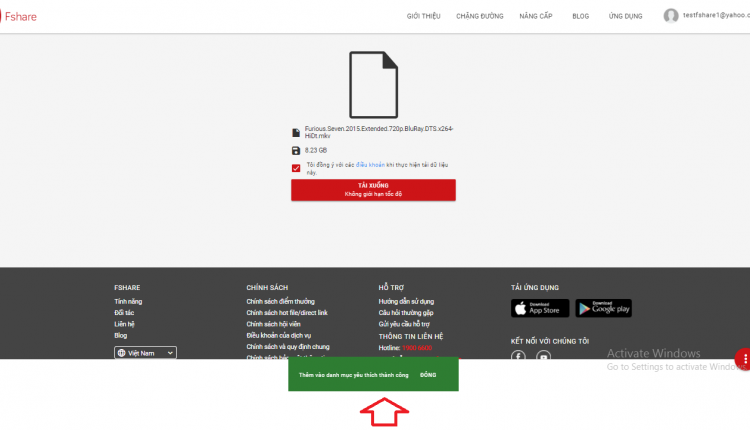
Task: Open the NÂNG CẤP menu
Action: (x=536, y=16)
